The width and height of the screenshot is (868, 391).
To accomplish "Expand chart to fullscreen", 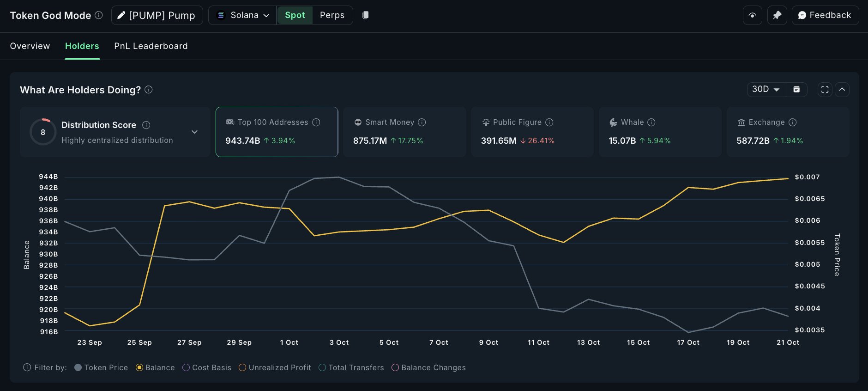I will click(x=825, y=89).
